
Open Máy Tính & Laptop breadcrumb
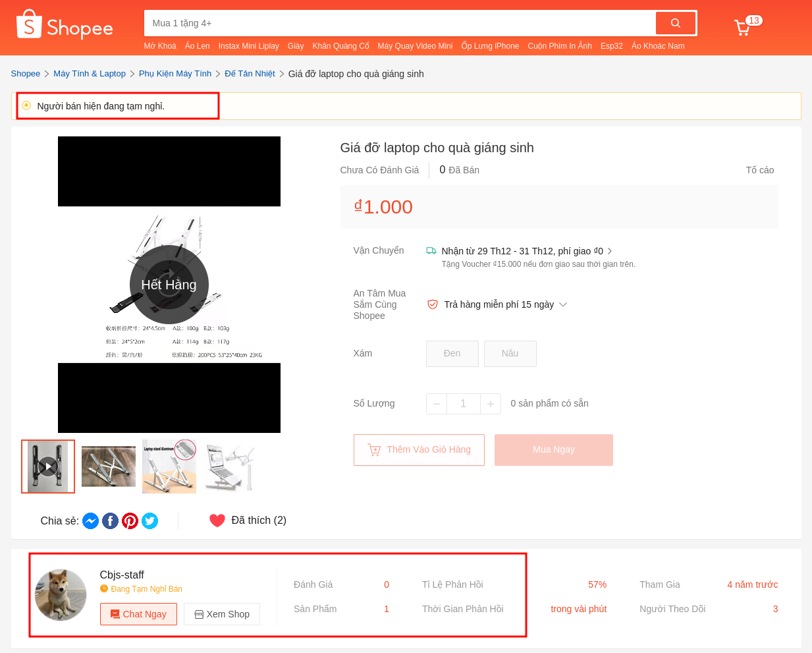click(90, 74)
